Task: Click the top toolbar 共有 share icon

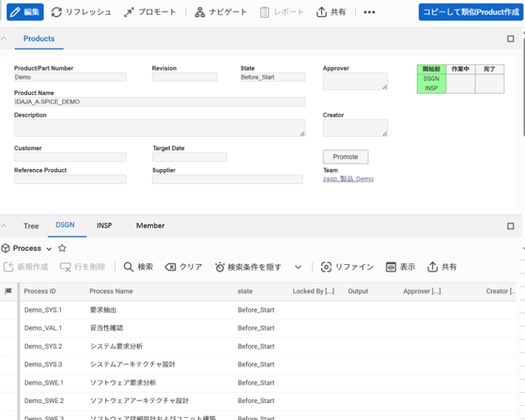Action: pyautogui.click(x=321, y=12)
